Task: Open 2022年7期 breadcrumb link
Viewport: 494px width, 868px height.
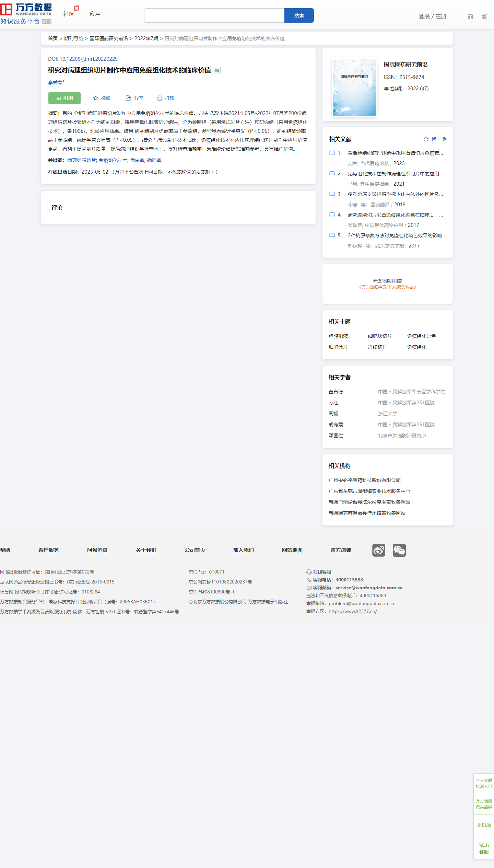Action: pos(146,38)
